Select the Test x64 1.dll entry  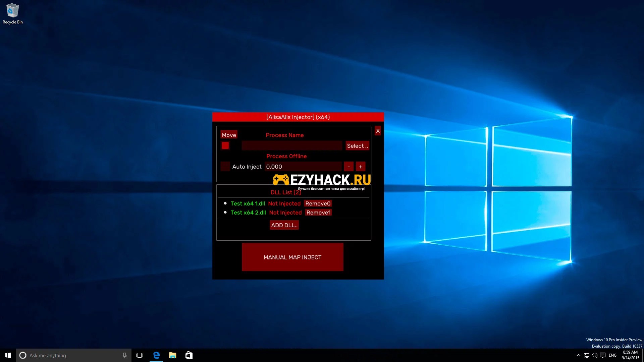click(x=248, y=203)
